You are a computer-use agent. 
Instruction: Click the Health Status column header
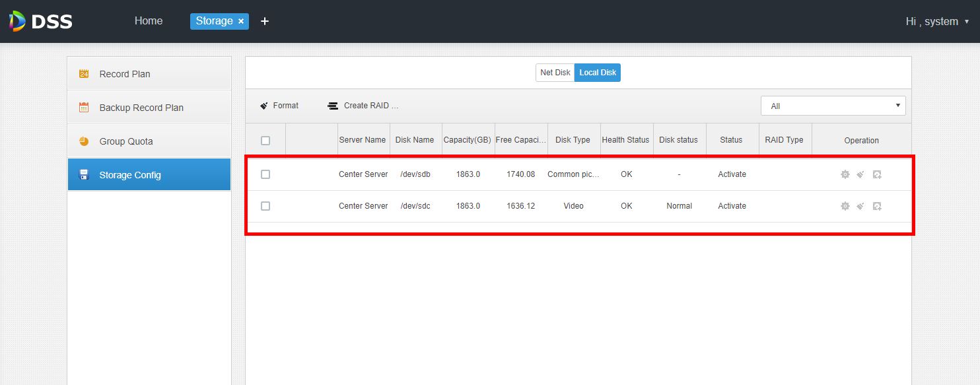[x=626, y=140]
